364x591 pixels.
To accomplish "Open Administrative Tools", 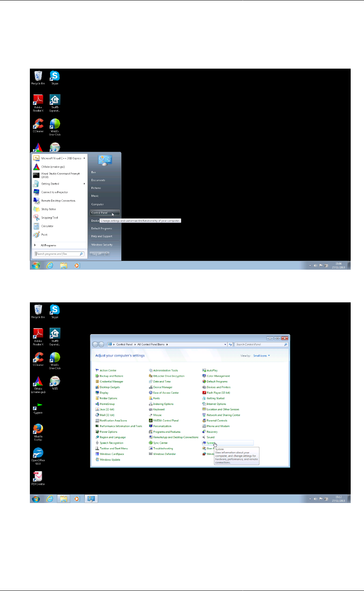I will (163, 370).
